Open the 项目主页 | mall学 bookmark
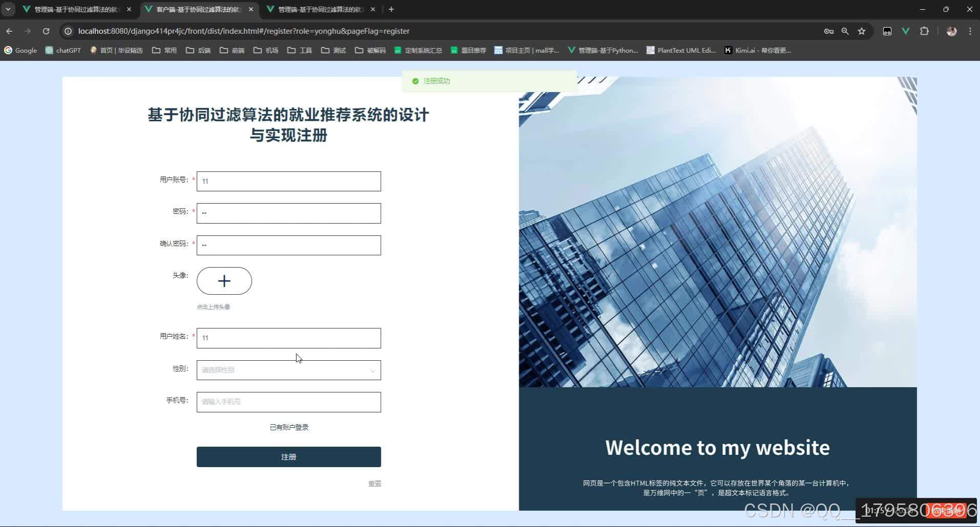This screenshot has width=980, height=527. [526, 50]
